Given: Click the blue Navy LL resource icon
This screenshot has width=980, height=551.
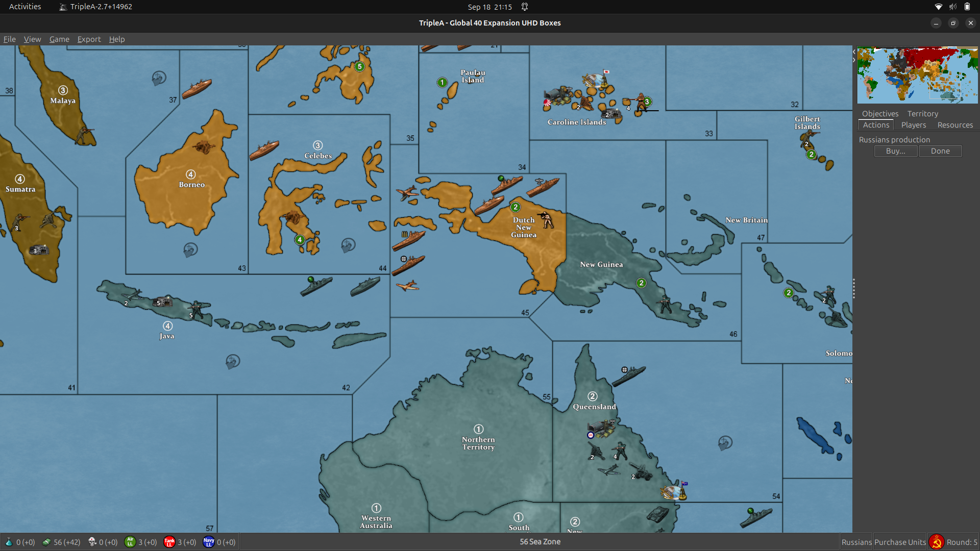Looking at the screenshot, I should pyautogui.click(x=209, y=542).
